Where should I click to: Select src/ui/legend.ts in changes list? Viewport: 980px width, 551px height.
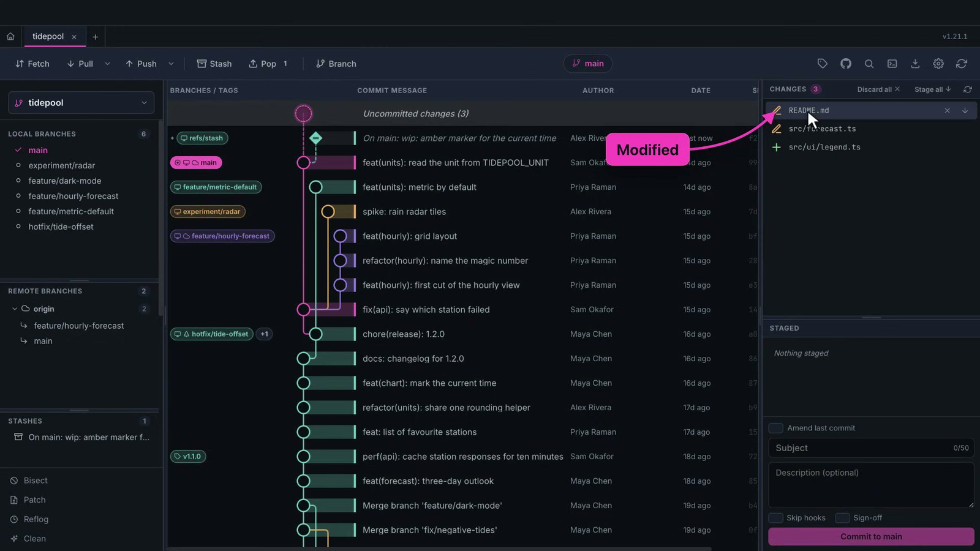(x=870, y=148)
